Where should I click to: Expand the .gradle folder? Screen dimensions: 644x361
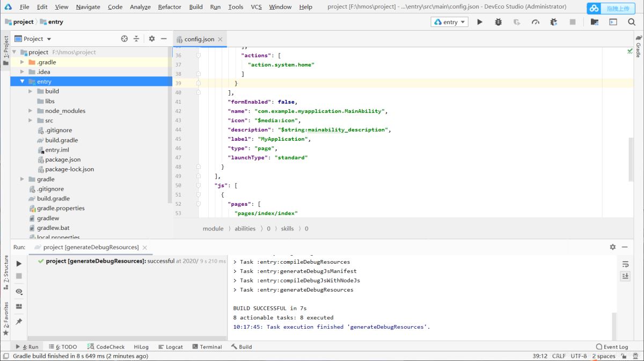click(x=22, y=62)
